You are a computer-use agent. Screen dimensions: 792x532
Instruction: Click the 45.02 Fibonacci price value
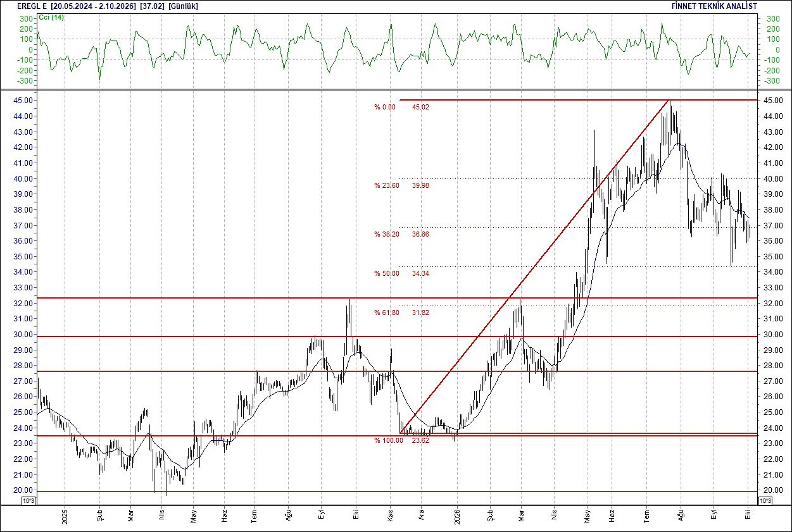(x=420, y=107)
